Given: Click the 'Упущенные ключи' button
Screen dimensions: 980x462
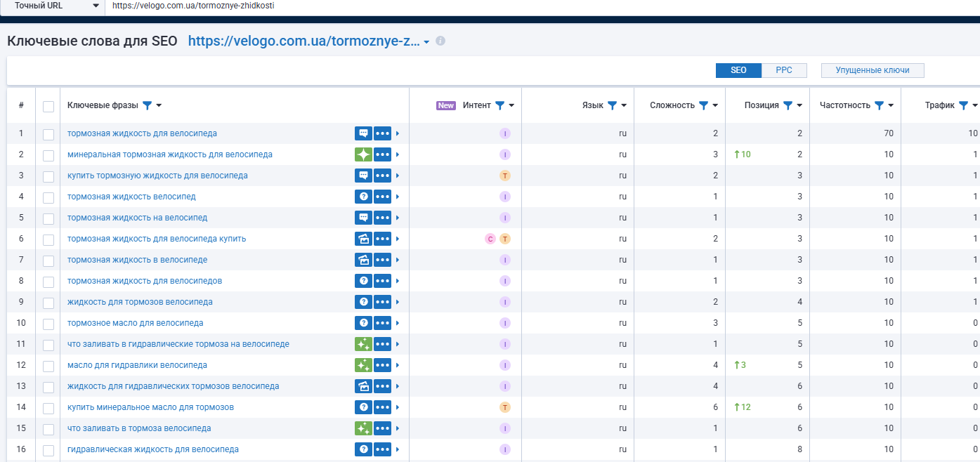Looking at the screenshot, I should pos(873,70).
